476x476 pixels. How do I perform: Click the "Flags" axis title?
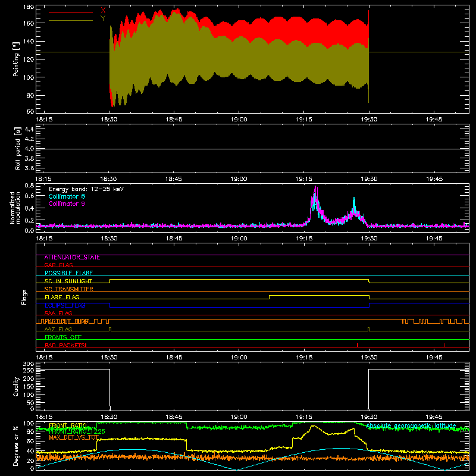[x=24, y=297]
